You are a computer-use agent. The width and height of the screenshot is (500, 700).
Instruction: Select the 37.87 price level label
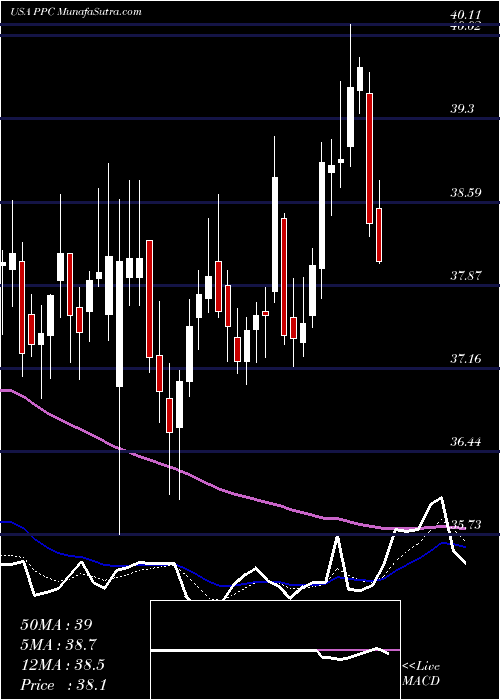point(467,276)
